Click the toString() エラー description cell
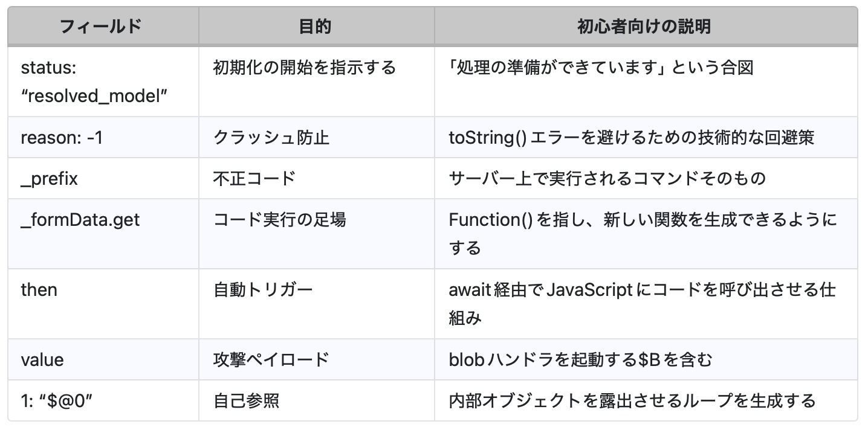The image size is (868, 430). pos(631,138)
